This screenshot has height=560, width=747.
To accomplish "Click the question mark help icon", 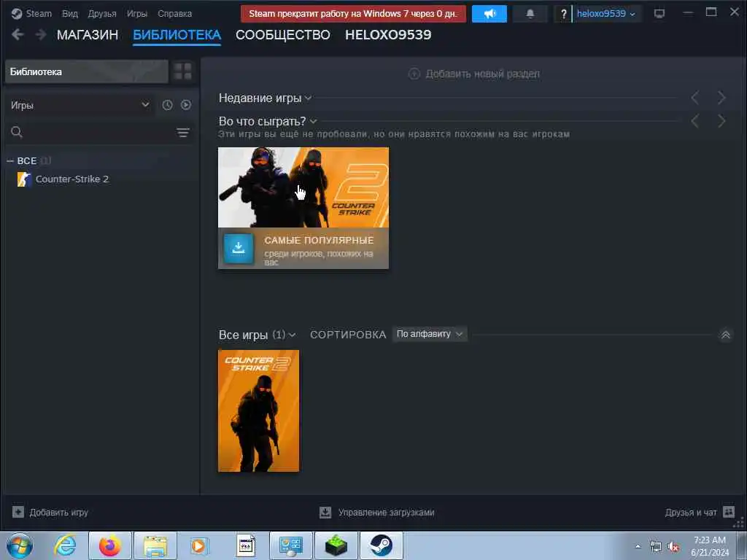I will [563, 14].
